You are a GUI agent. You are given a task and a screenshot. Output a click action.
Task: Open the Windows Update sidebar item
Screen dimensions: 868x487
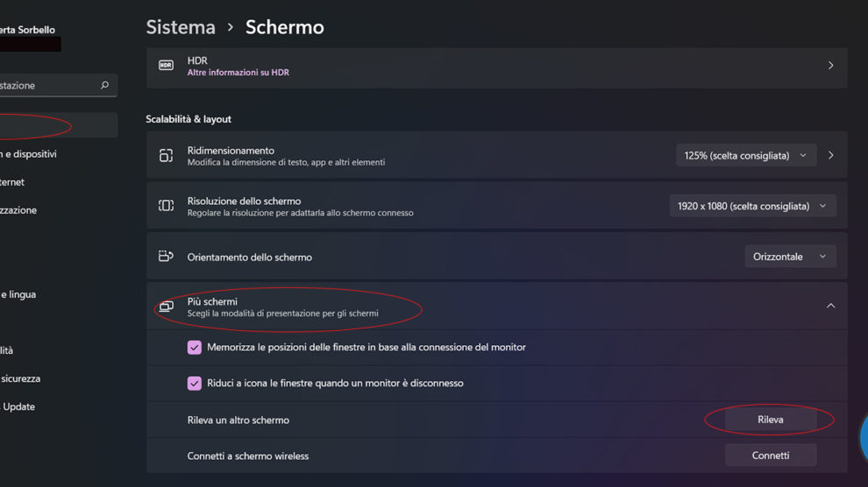(18, 407)
